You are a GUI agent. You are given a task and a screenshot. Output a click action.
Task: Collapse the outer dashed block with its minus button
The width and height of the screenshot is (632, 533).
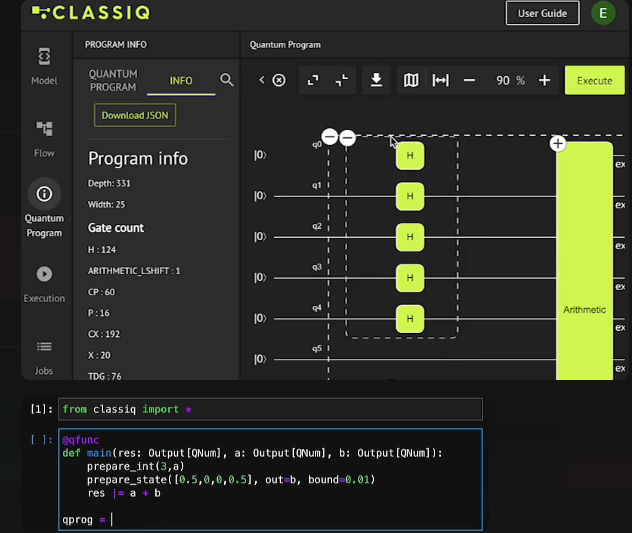pos(330,137)
